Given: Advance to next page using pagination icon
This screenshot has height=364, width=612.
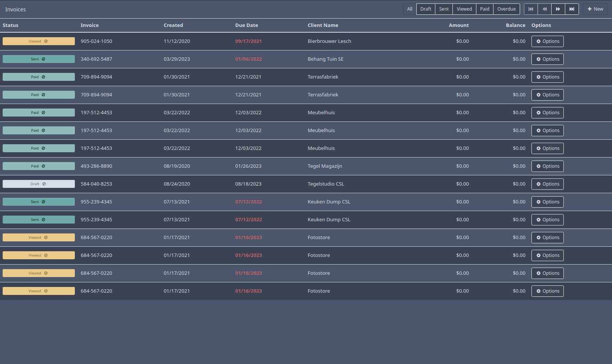Looking at the screenshot, I should (558, 9).
